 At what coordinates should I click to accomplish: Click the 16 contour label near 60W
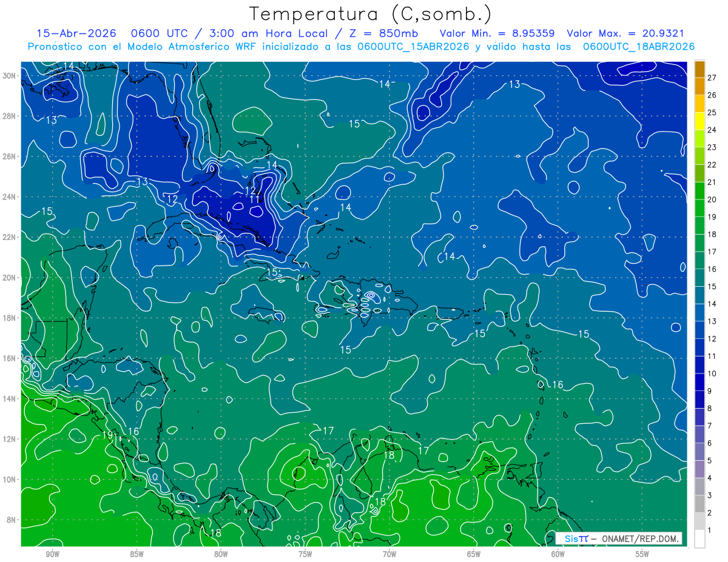point(558,385)
